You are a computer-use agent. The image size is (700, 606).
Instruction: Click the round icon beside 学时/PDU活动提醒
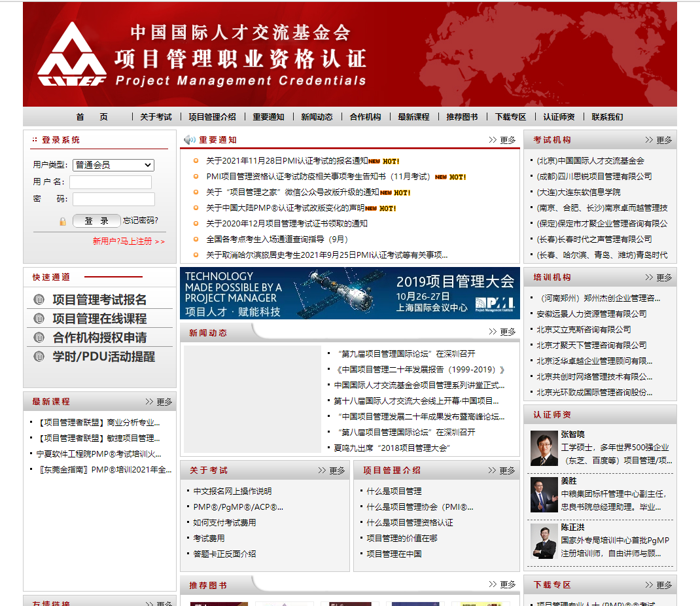point(39,357)
